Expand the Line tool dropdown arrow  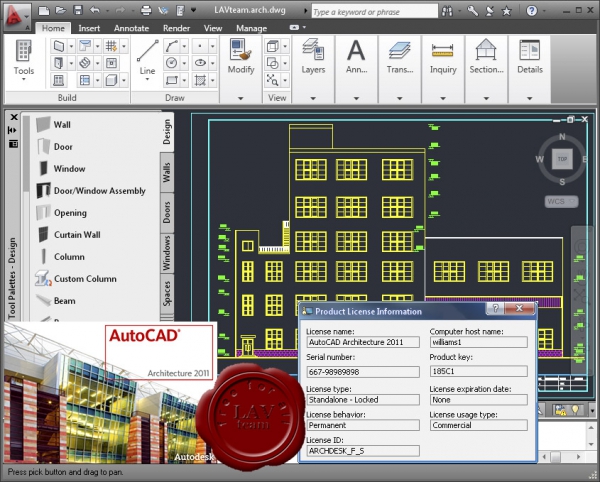click(147, 80)
